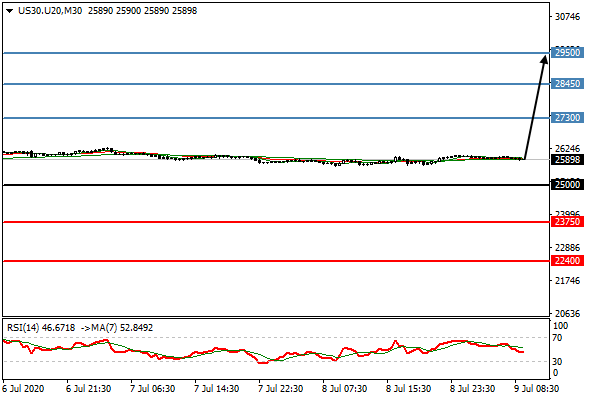The width and height of the screenshot is (590, 400).
Task: Click the 8 Jul 15:30 time axis label
Action: click(408, 389)
